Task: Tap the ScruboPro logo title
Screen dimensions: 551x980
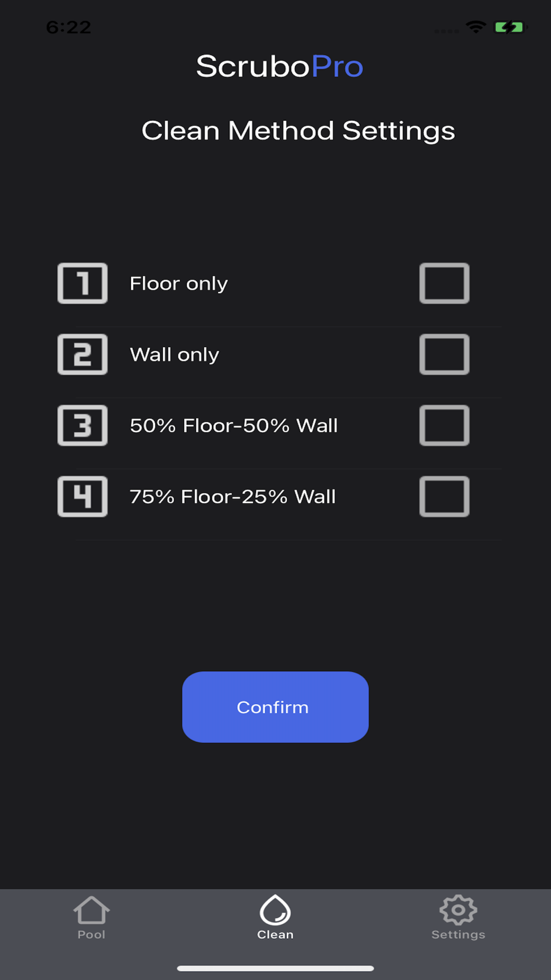Action: [280, 67]
